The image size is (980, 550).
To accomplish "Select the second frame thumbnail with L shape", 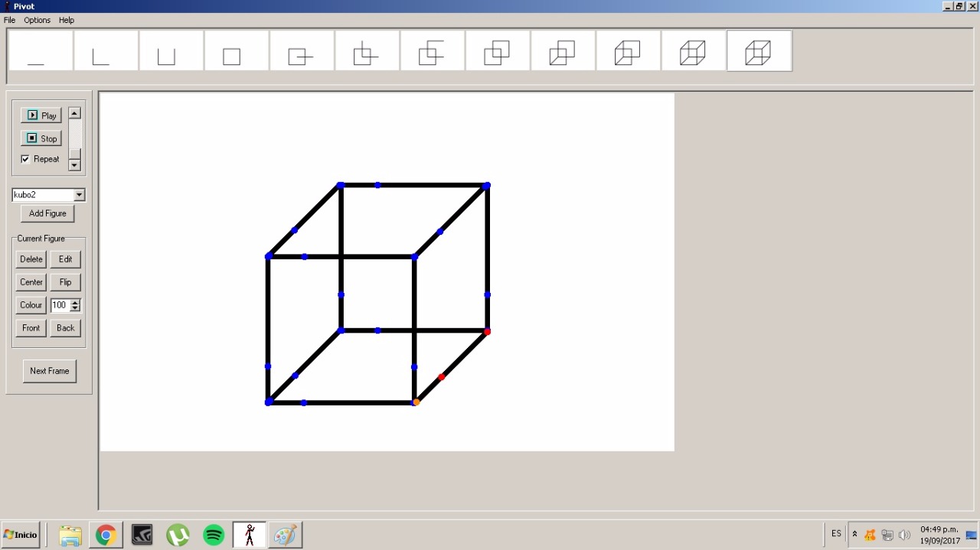I will pyautogui.click(x=106, y=50).
